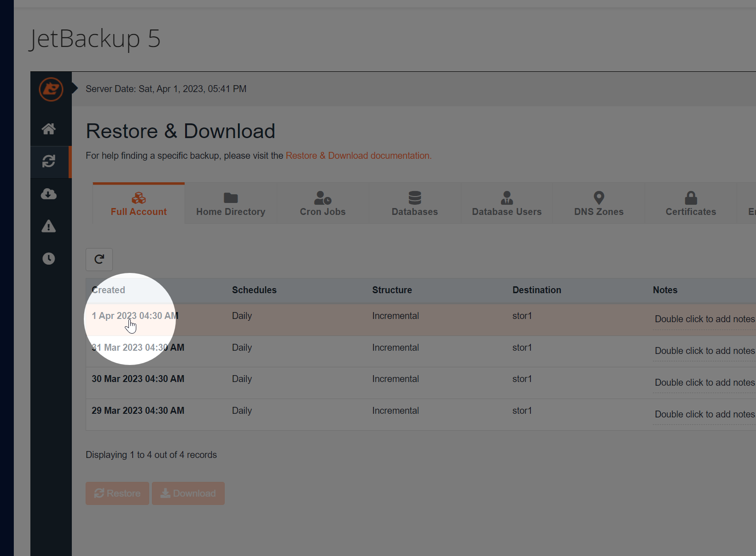Viewport: 756px width, 556px height.
Task: Switch to the Full Account tab
Action: [x=139, y=203]
